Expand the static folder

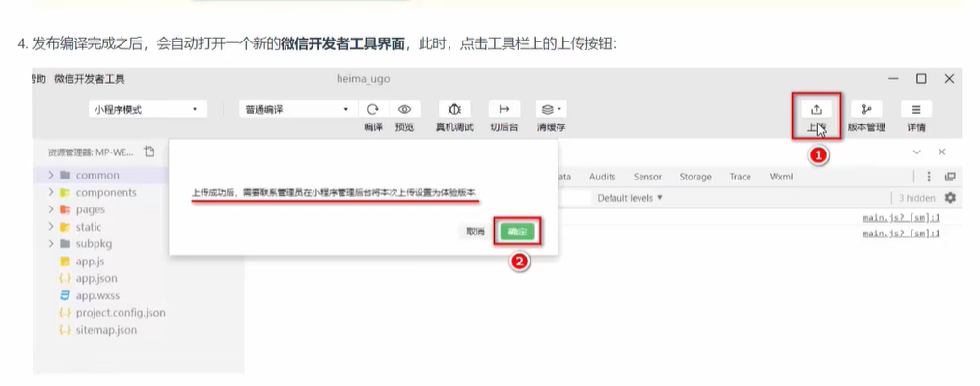pyautogui.click(x=50, y=227)
